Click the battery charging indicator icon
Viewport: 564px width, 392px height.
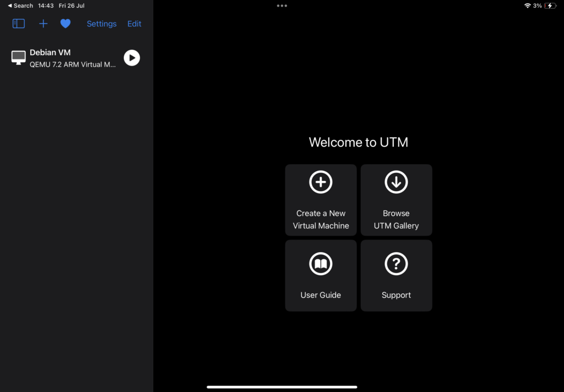(550, 6)
